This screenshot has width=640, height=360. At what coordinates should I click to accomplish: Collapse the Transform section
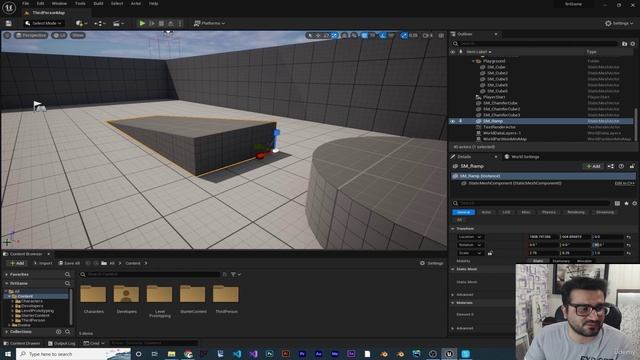coord(453,229)
